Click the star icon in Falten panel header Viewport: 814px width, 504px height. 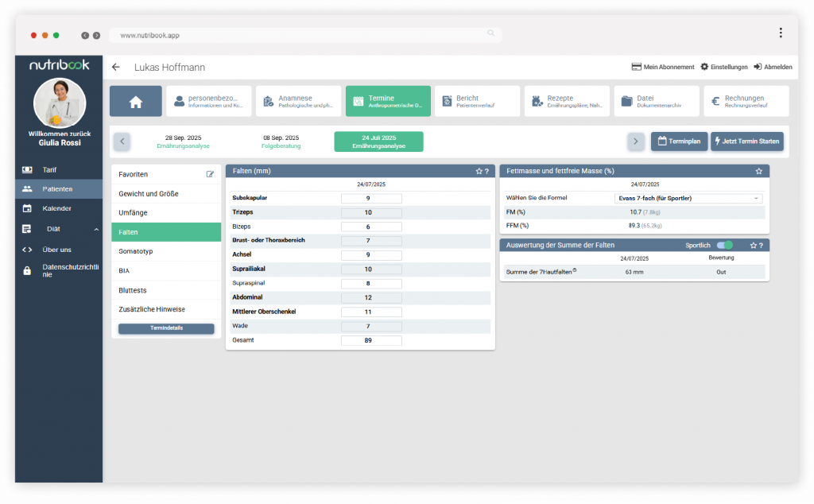pos(479,171)
